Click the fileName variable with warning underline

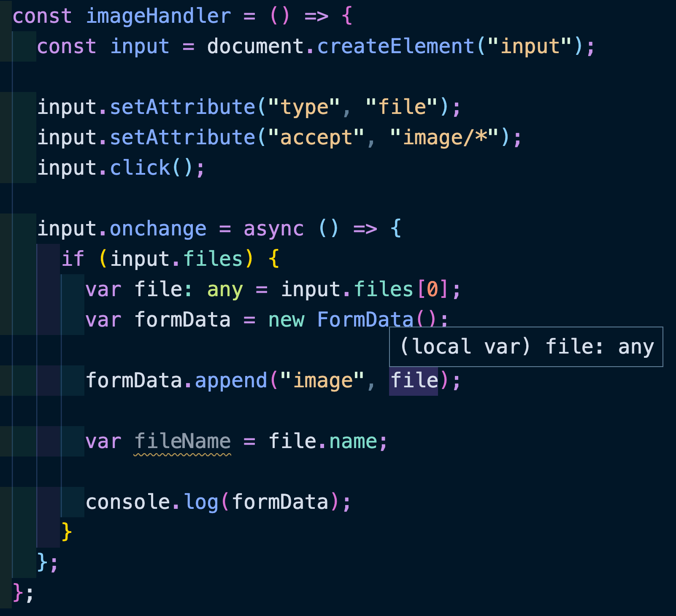click(x=182, y=441)
